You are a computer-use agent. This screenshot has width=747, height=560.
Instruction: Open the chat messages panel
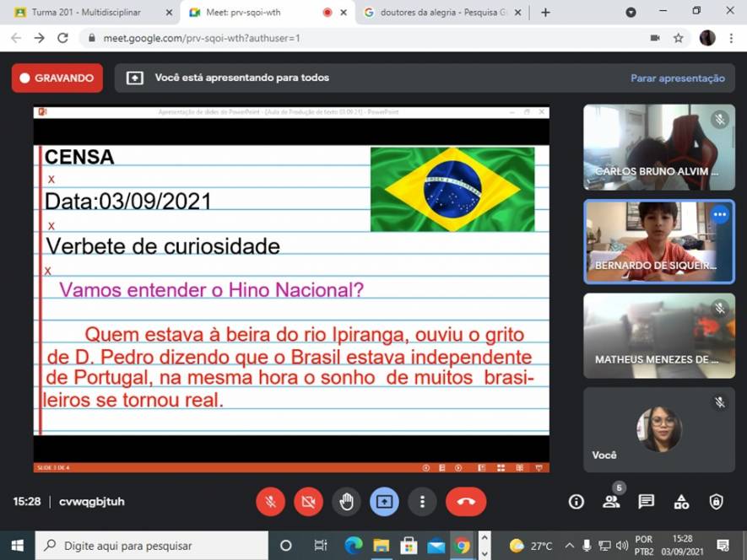coord(647,502)
